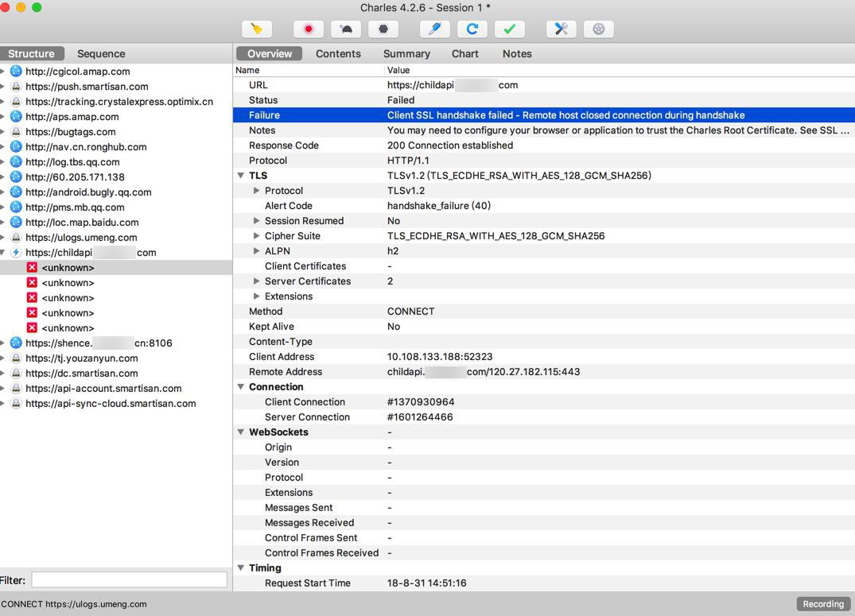
Task: Collapse the https://childapi host node
Action: tap(2, 253)
